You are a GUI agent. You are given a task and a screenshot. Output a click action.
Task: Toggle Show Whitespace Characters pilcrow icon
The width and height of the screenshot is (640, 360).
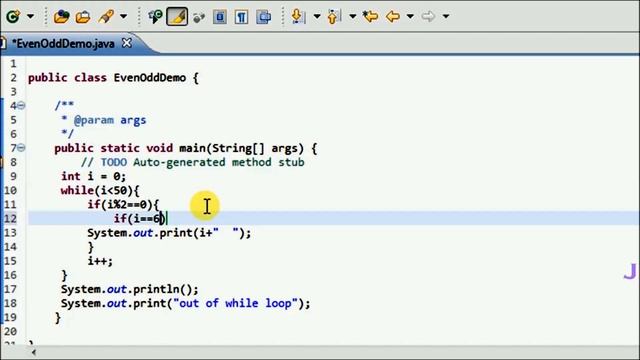pos(241,17)
